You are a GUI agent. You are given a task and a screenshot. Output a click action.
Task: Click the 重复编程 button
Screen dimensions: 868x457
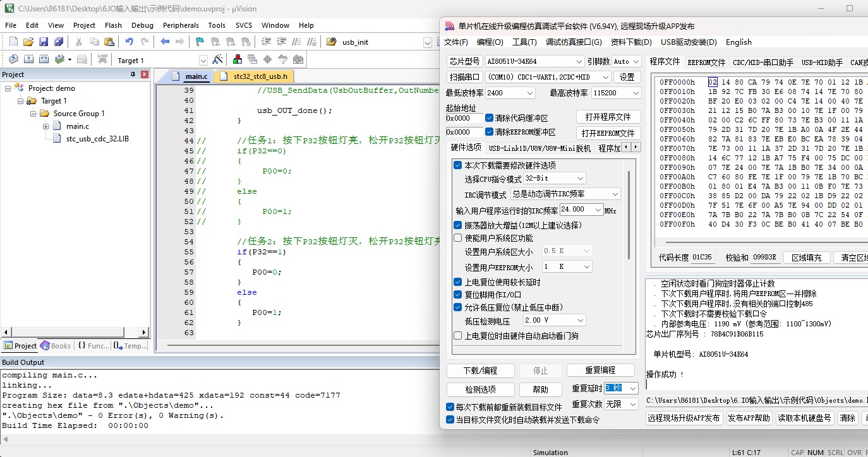point(600,371)
